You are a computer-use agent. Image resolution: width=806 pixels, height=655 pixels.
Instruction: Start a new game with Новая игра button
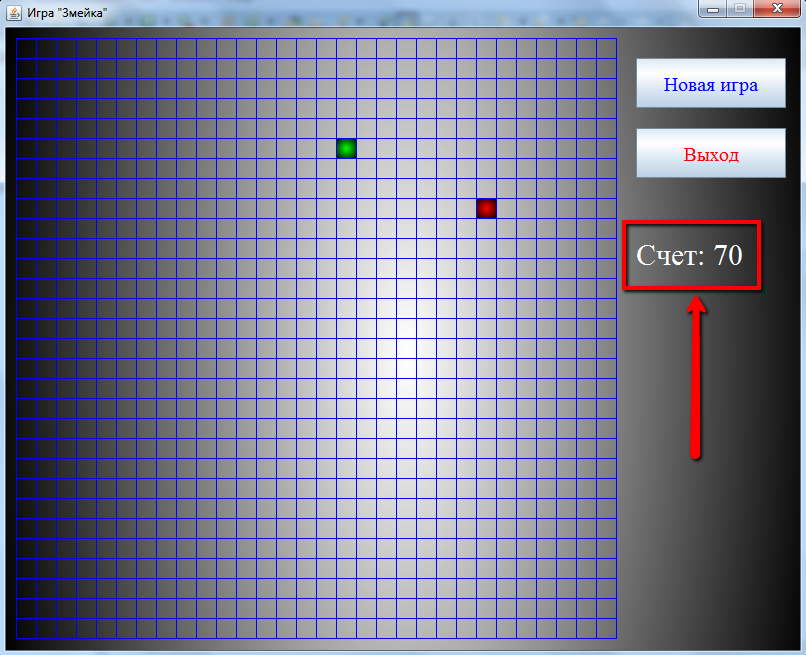tap(711, 83)
